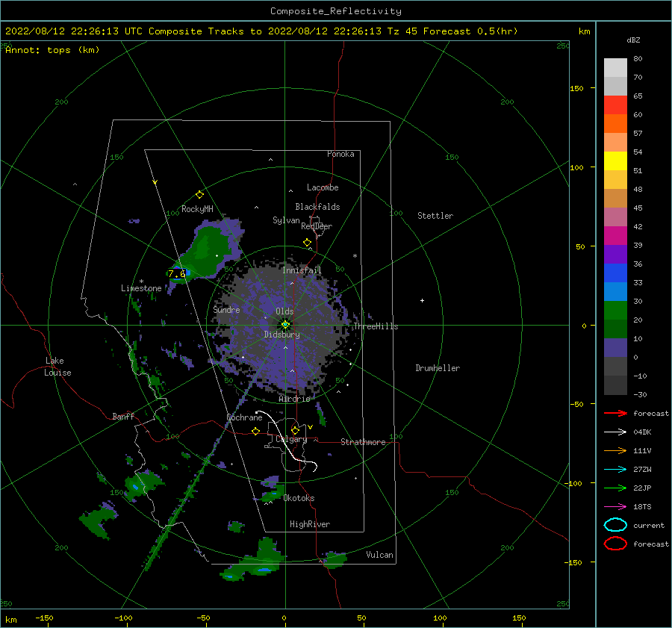The image size is (672, 628).
Task: Click the yellow diamond marker above Calgary
Action: click(x=295, y=430)
